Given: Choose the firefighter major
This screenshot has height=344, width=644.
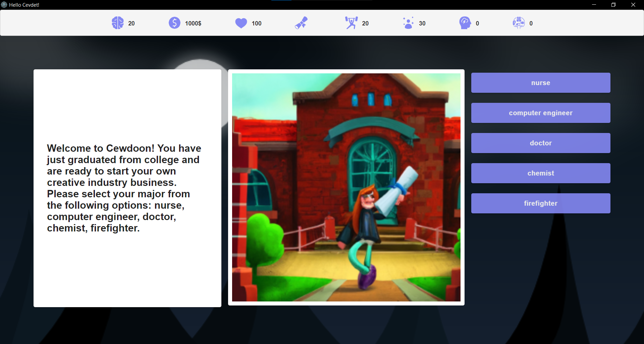Looking at the screenshot, I should [541, 203].
